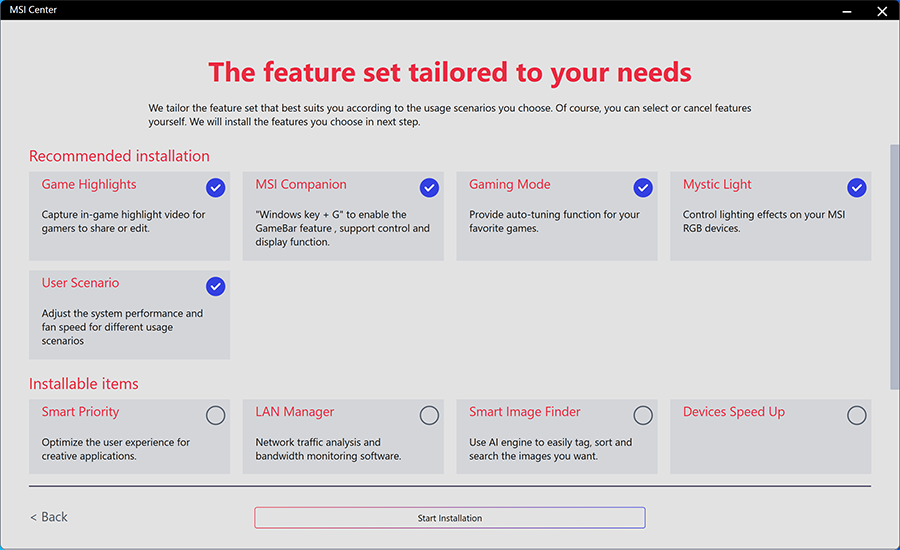Click the Mystic Light title
Image resolution: width=900 pixels, height=550 pixels.
(x=717, y=184)
